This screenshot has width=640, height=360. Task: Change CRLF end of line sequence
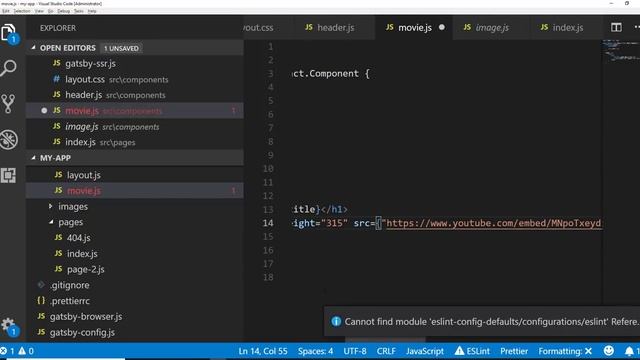(x=386, y=351)
